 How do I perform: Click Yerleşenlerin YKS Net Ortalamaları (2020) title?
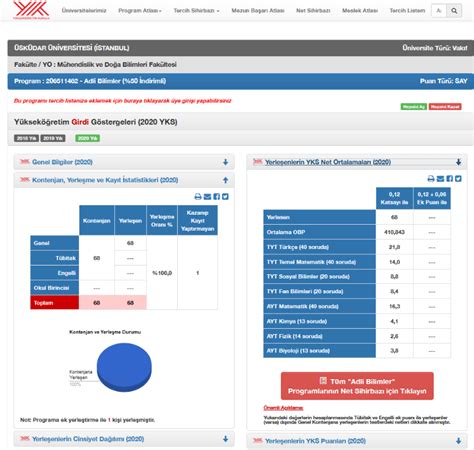pyautogui.click(x=328, y=162)
